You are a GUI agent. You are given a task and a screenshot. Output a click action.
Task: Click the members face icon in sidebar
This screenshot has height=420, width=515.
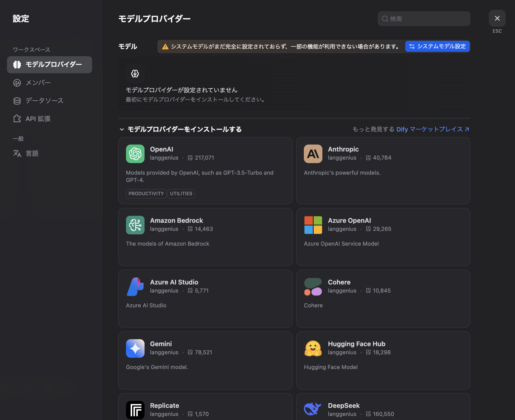tap(17, 83)
